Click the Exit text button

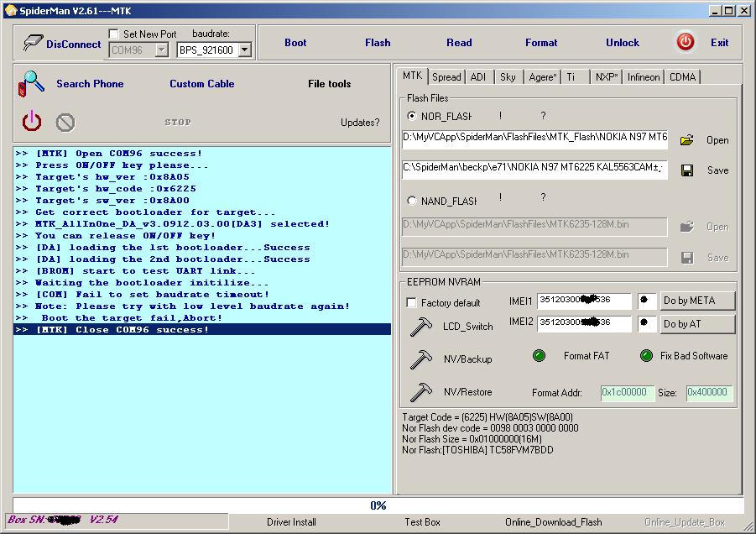719,43
